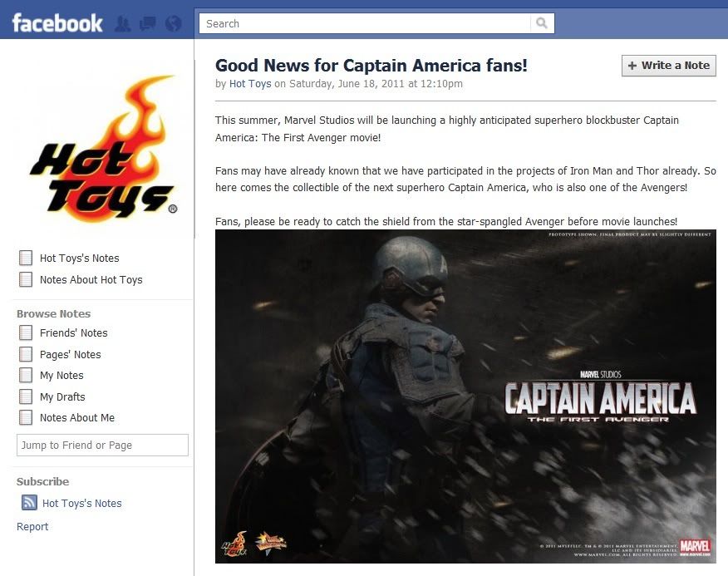Open My Notes
This screenshot has width=728, height=576.
pos(61,376)
